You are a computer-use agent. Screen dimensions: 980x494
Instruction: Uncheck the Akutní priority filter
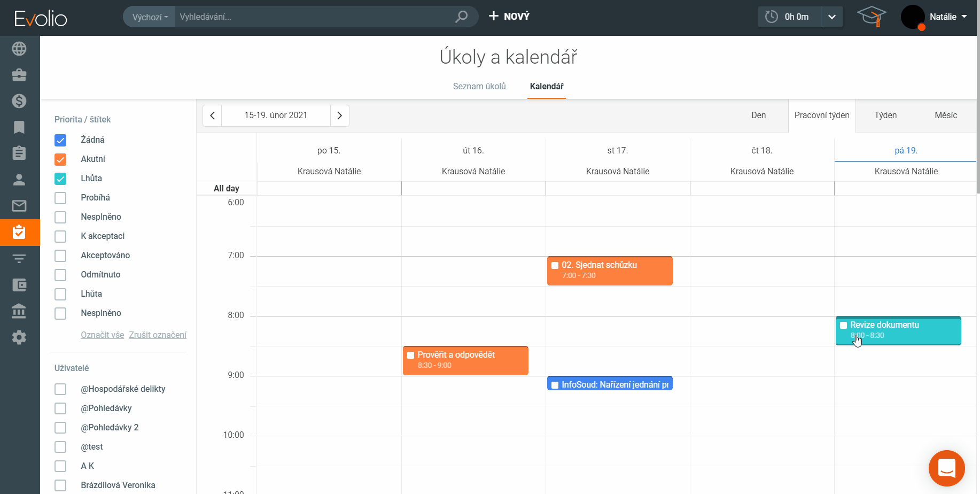(60, 159)
